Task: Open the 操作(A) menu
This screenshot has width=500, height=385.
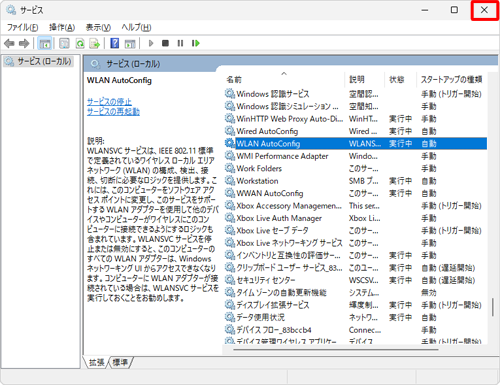Action: coord(62,27)
